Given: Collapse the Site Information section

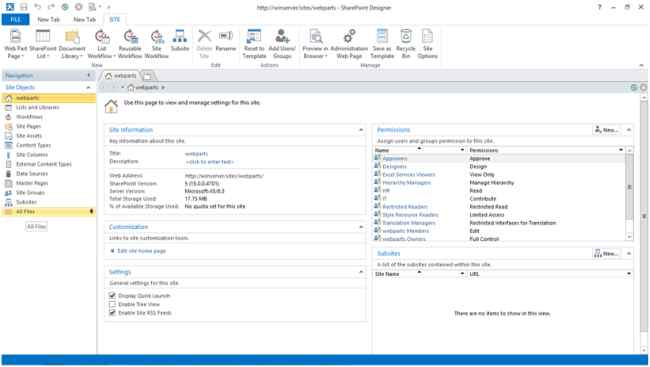Looking at the screenshot, I should click(x=361, y=130).
